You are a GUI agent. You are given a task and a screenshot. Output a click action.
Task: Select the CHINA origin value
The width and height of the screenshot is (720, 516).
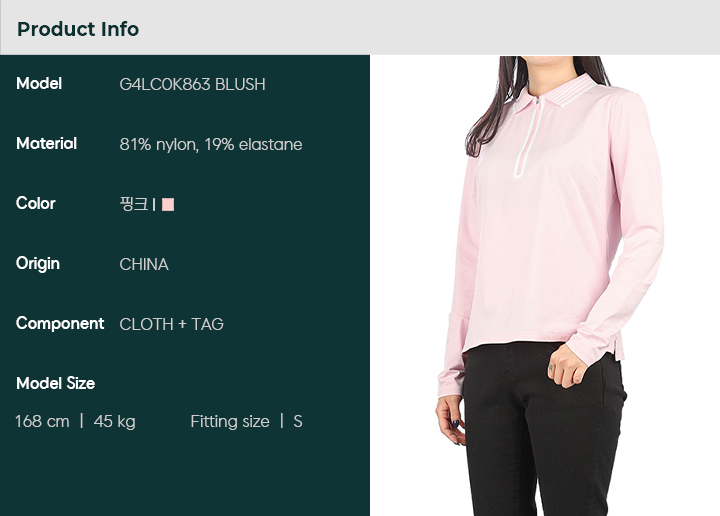click(144, 264)
